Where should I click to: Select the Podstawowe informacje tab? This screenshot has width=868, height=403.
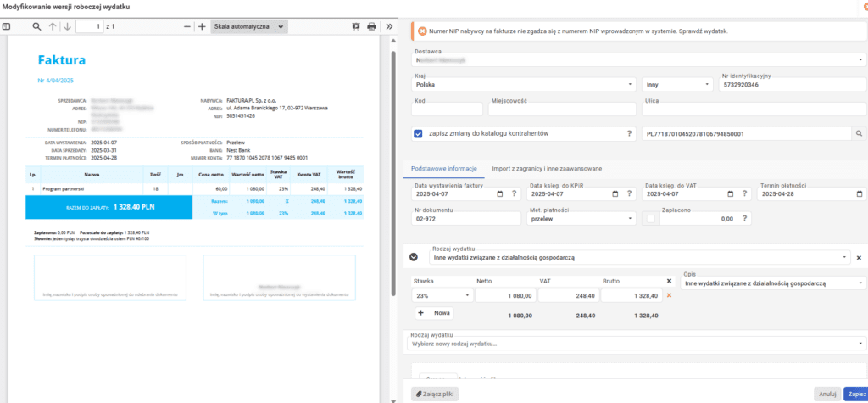click(x=445, y=168)
